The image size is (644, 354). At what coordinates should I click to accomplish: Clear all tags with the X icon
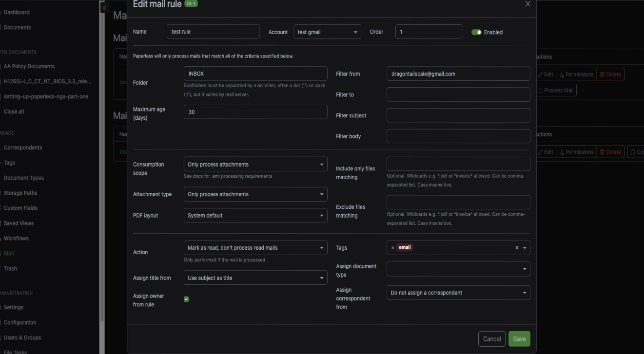(517, 248)
